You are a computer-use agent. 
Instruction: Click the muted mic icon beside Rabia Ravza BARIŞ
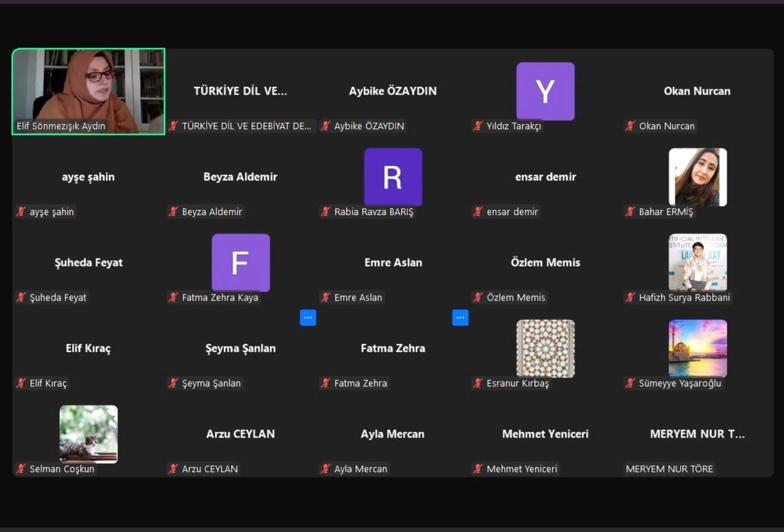point(325,212)
